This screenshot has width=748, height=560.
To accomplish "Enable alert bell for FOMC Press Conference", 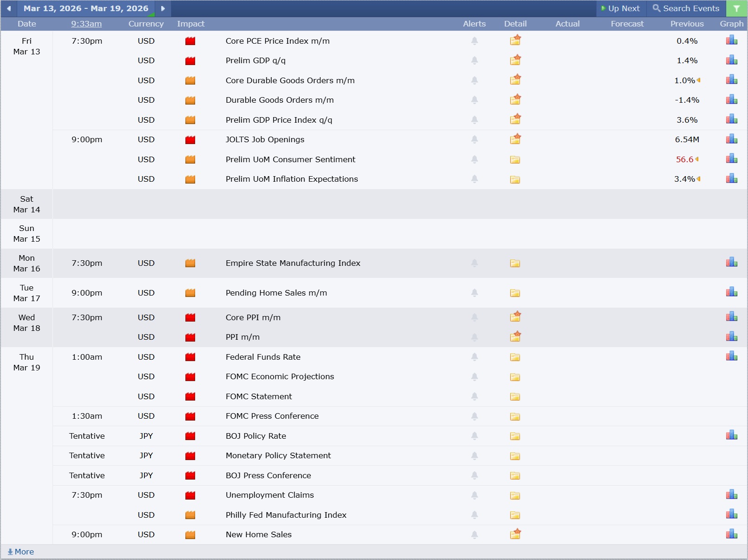I will [x=474, y=416].
